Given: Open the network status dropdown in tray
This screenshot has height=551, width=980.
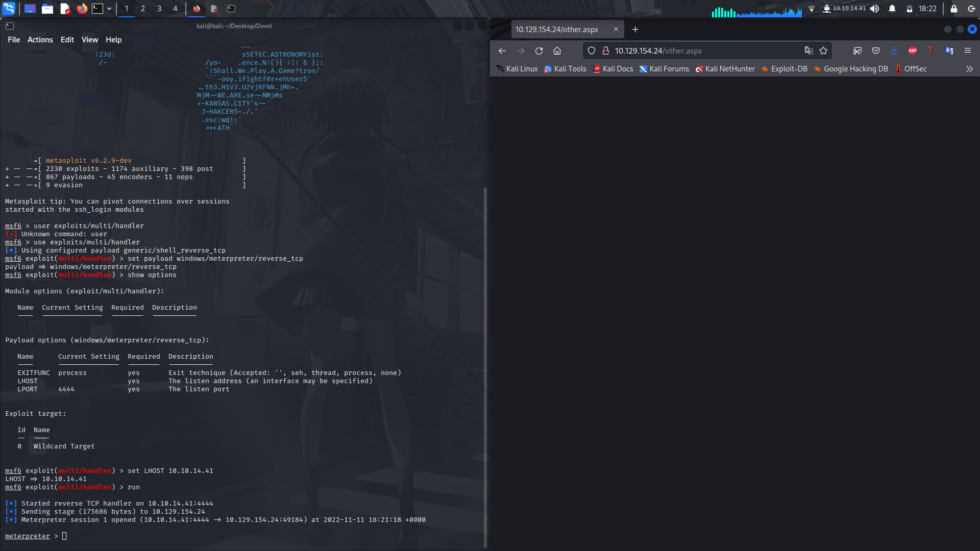Looking at the screenshot, I should coord(812,9).
